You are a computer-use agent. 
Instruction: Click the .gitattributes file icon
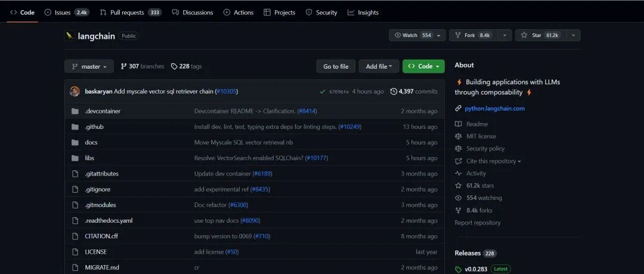75,174
